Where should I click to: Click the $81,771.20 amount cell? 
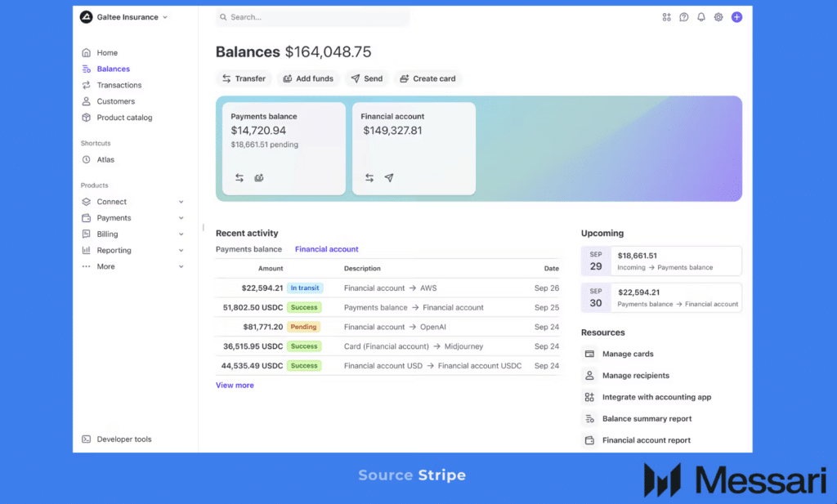click(263, 327)
